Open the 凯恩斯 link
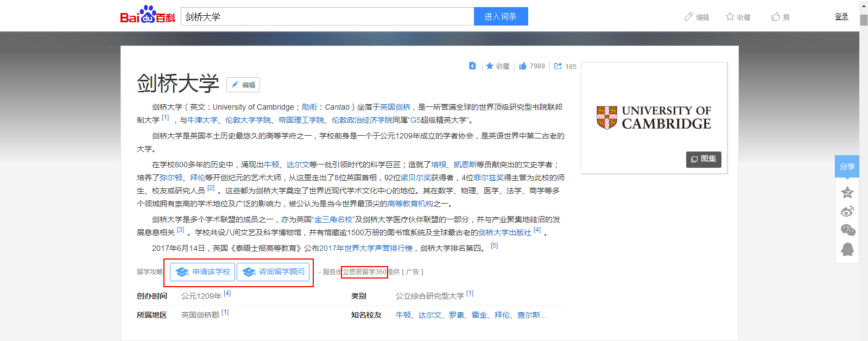This screenshot has height=341, width=868. tap(465, 165)
